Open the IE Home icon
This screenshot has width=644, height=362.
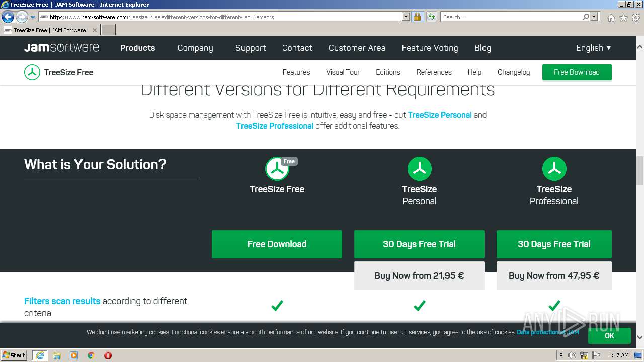[611, 18]
